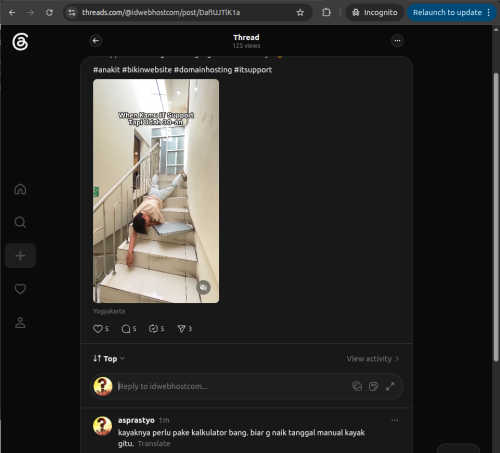Screen dimensions: 500x453
Task: Bookmark this page with star icon
Action: 300,13
